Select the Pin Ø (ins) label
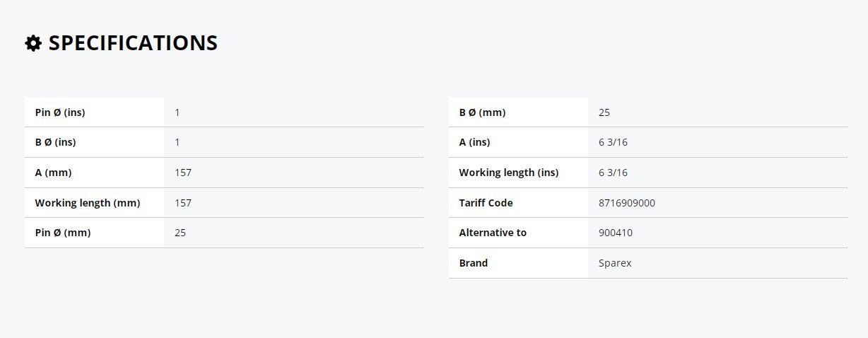The height and width of the screenshot is (338, 868). (60, 112)
